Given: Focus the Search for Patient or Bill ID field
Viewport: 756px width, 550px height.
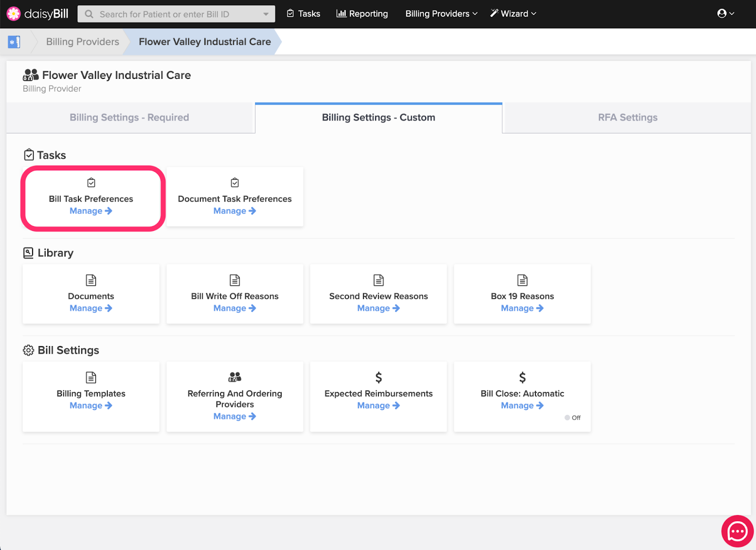Looking at the screenshot, I should click(x=176, y=14).
